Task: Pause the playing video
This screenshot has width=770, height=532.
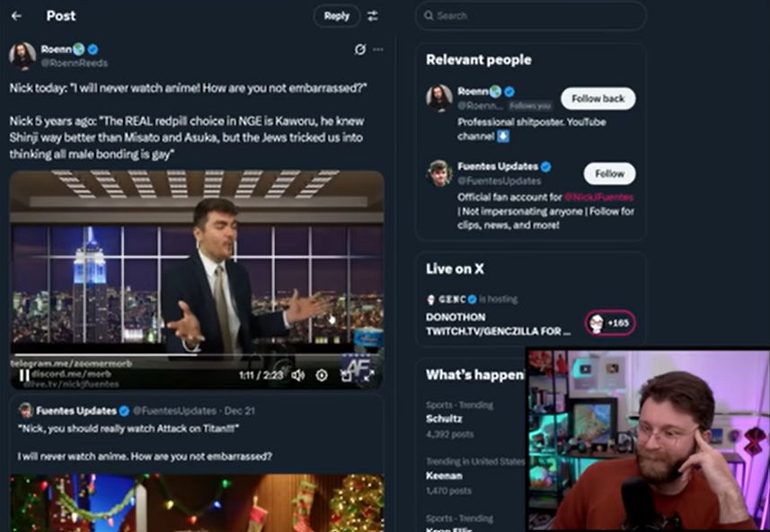Action: point(24,375)
